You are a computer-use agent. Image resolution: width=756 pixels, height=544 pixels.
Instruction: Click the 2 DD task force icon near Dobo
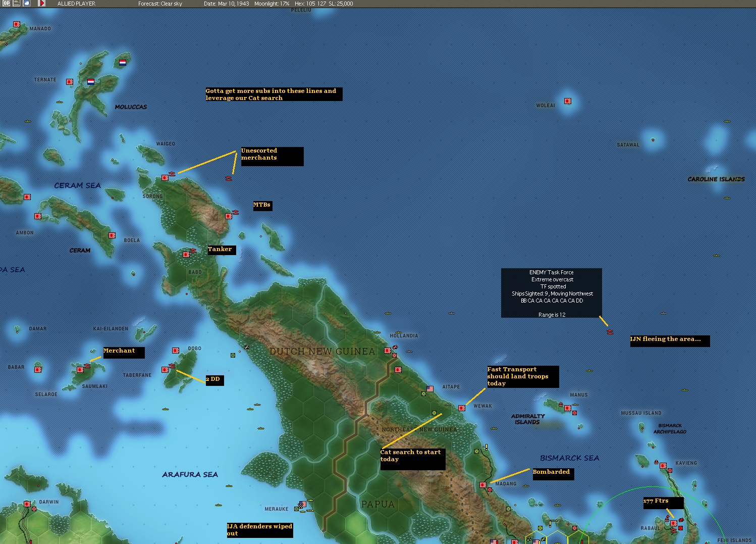pyautogui.click(x=172, y=366)
